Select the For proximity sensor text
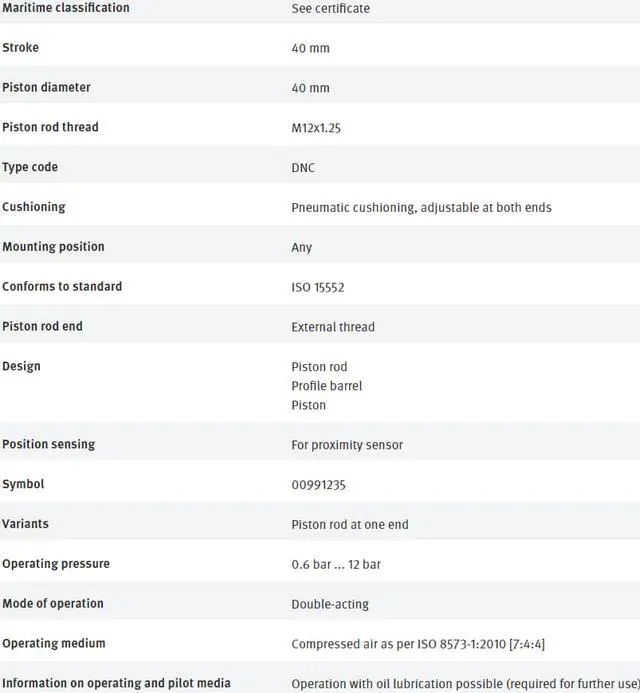This screenshot has height=693, width=640. (347, 445)
